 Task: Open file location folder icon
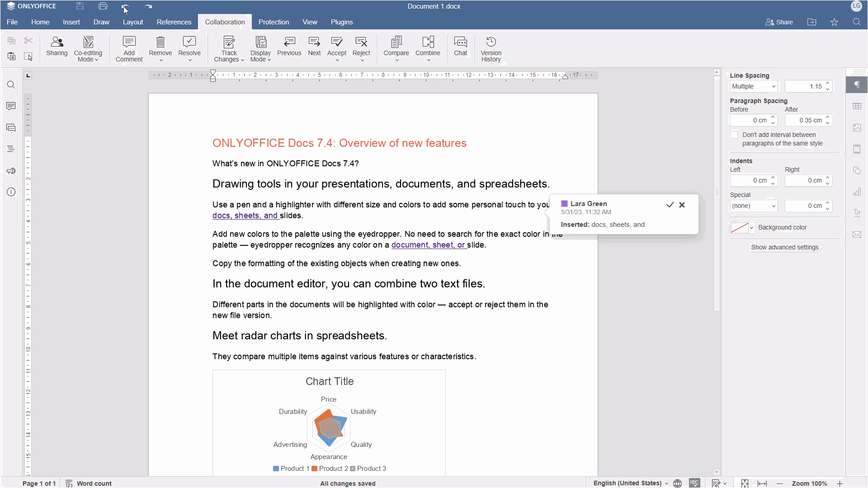812,22
